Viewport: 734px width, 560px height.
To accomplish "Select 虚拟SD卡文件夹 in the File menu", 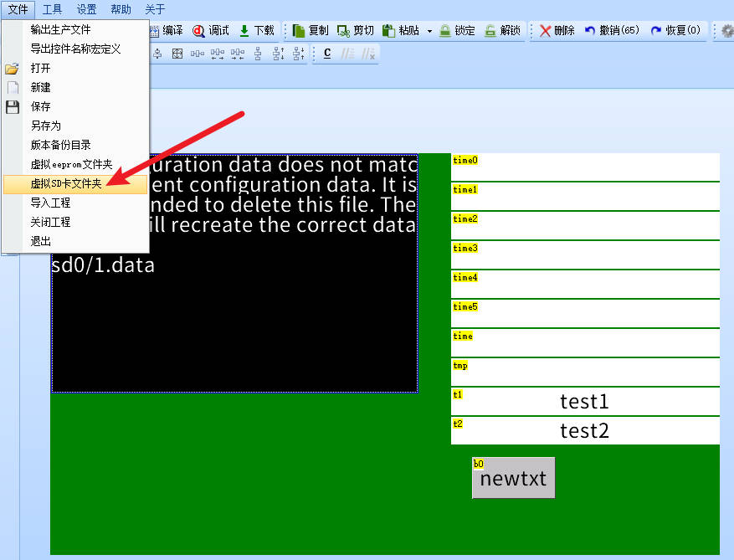I will point(66,183).
